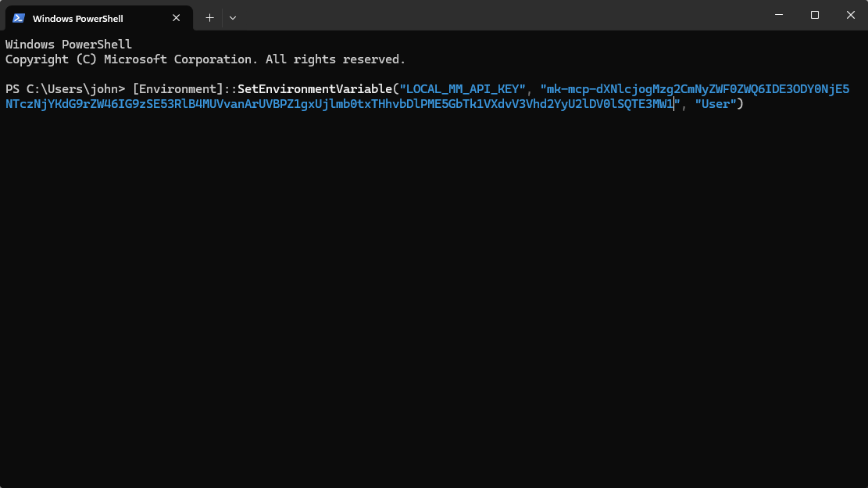This screenshot has width=868, height=488.
Task: Click the "User" argument text
Action: (715, 104)
